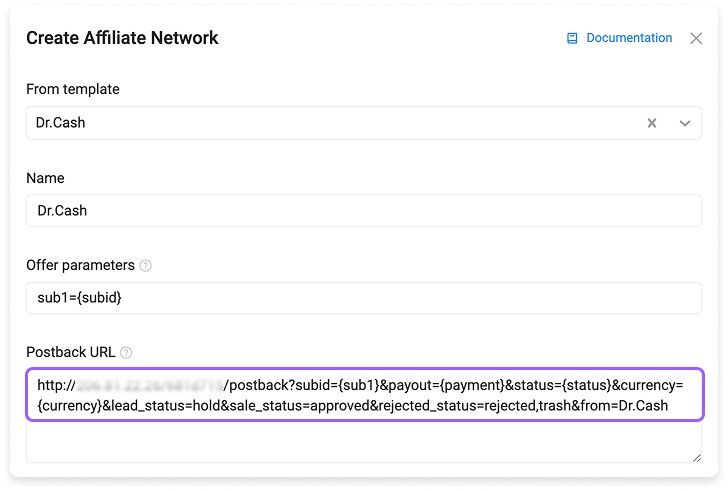This screenshot has width=728, height=491.
Task: Click the From template label
Action: coord(73,89)
